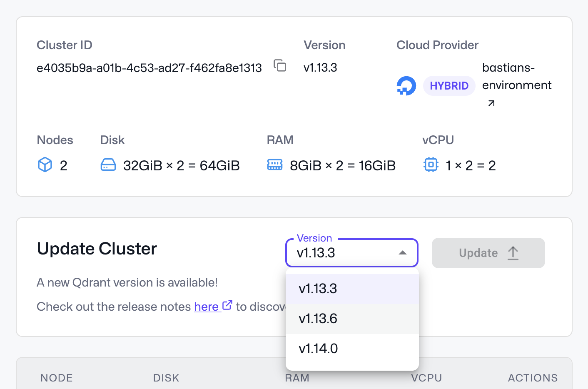This screenshot has height=389, width=588.
Task: Click the Disk storage icon
Action: click(108, 165)
